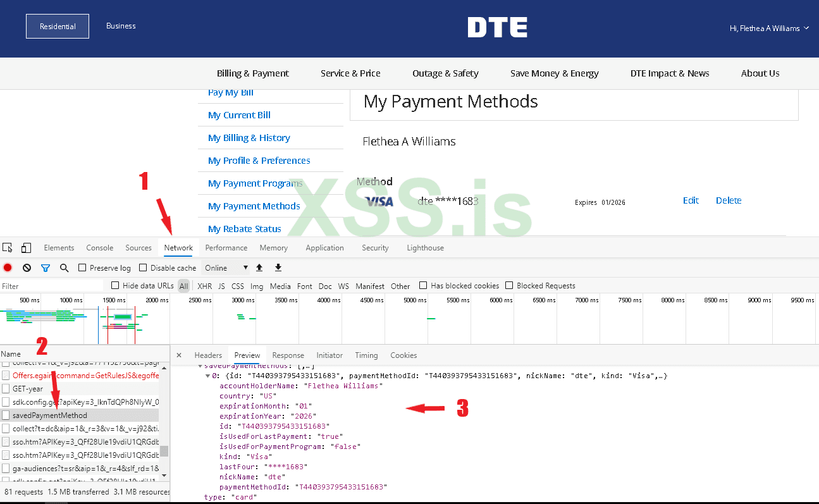Open My Profile & Preferences link

259,161
